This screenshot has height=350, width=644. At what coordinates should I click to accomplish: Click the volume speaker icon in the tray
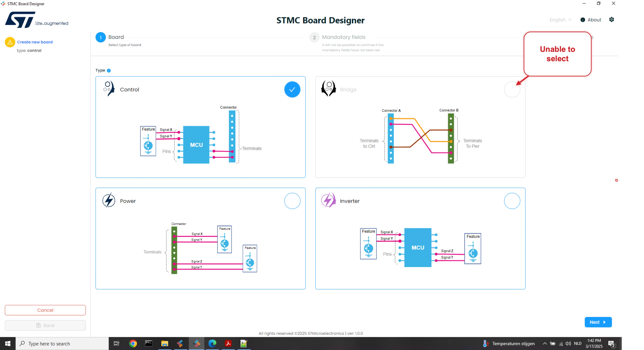(568, 344)
